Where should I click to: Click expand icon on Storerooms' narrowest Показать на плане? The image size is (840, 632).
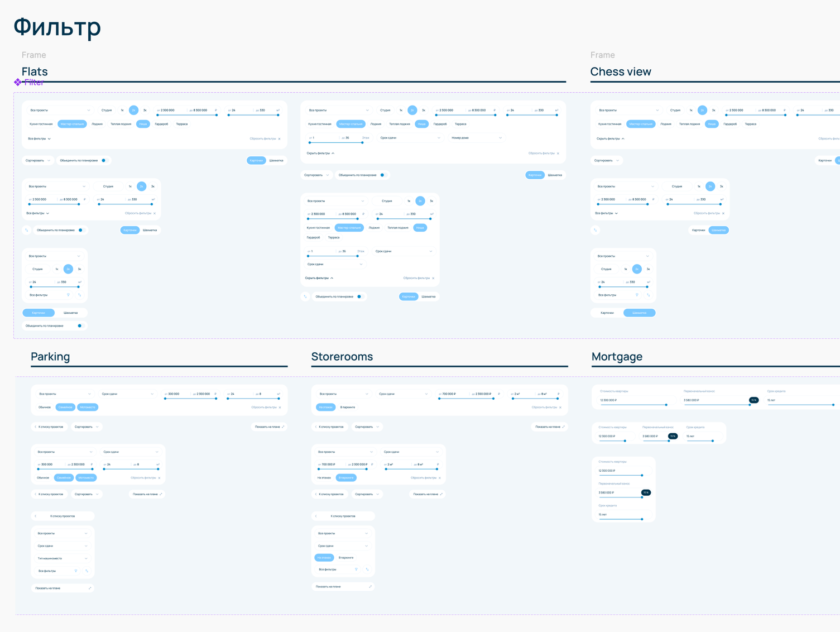(x=370, y=587)
